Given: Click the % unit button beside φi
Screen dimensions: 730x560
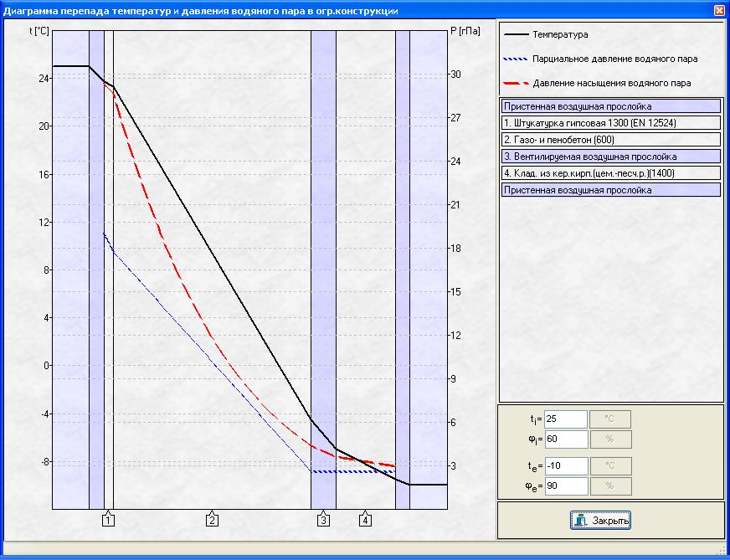Looking at the screenshot, I should click(610, 439).
